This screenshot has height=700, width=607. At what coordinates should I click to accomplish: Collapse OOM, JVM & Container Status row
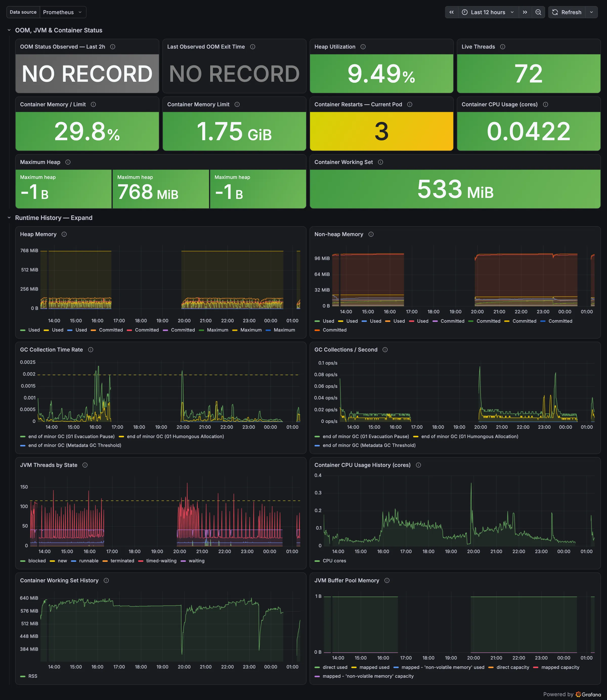click(9, 30)
